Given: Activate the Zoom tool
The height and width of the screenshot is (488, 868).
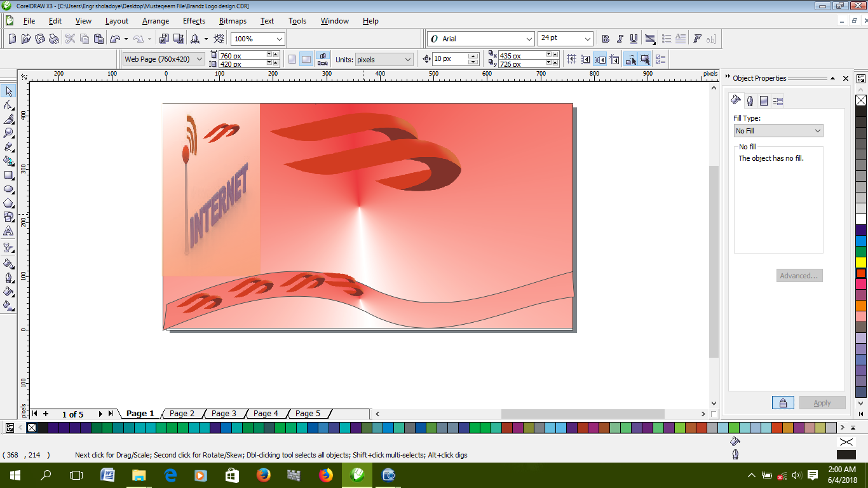Looking at the screenshot, I should point(8,132).
